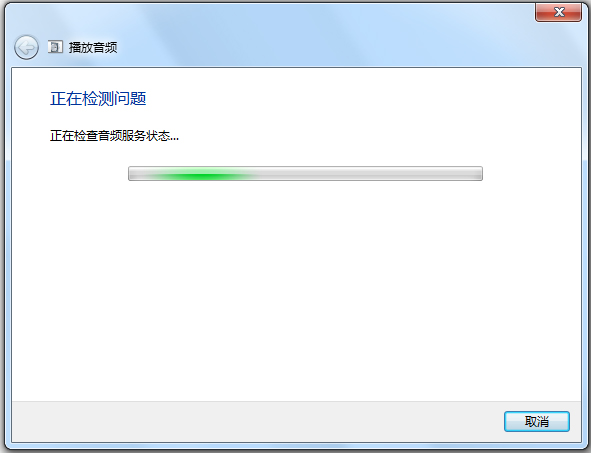Screen dimensions: 591x453
Task: Click the word 问题 in the blue heading
Action: pyautogui.click(x=130, y=99)
